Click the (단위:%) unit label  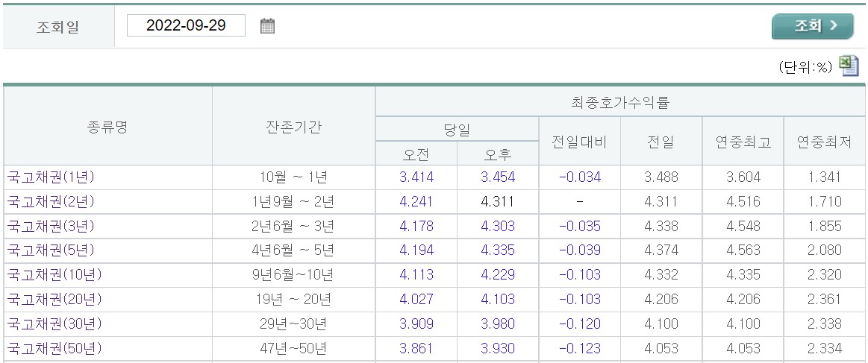pyautogui.click(x=805, y=67)
